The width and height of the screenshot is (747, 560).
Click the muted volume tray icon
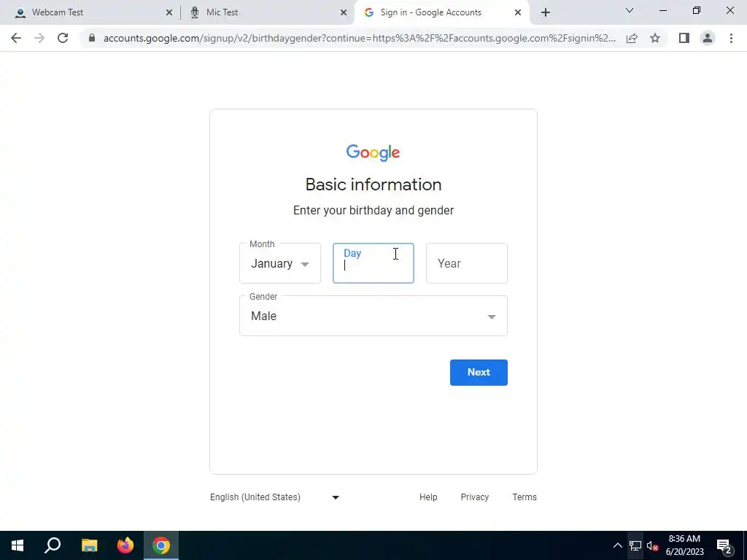652,545
